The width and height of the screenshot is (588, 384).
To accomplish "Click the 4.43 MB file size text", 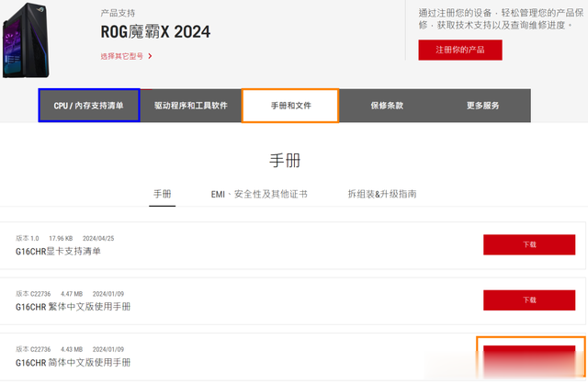I will point(72,349).
